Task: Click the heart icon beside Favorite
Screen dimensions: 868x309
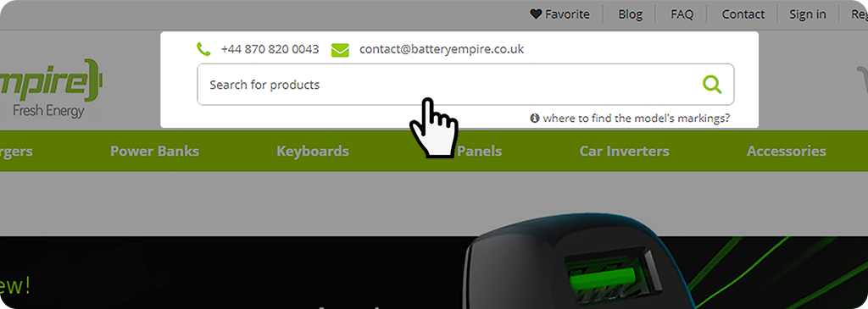Action: [x=536, y=14]
